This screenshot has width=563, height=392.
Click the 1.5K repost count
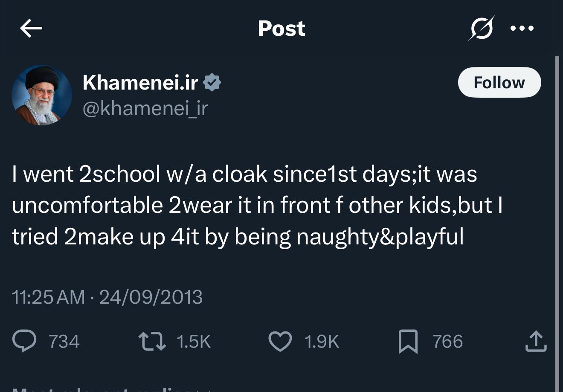(193, 342)
